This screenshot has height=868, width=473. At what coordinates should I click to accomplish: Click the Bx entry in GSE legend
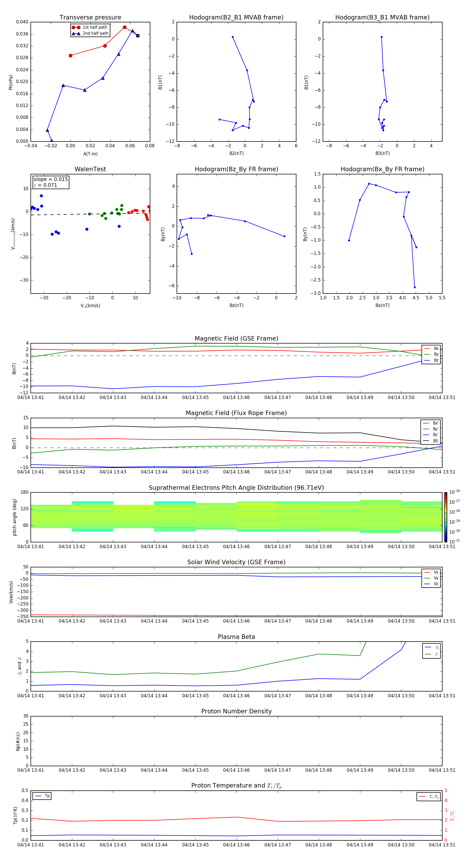coord(431,349)
